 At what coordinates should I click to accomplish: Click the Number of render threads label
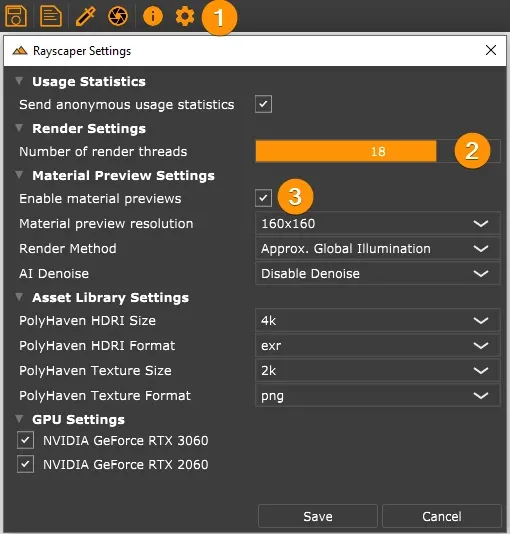tap(103, 151)
